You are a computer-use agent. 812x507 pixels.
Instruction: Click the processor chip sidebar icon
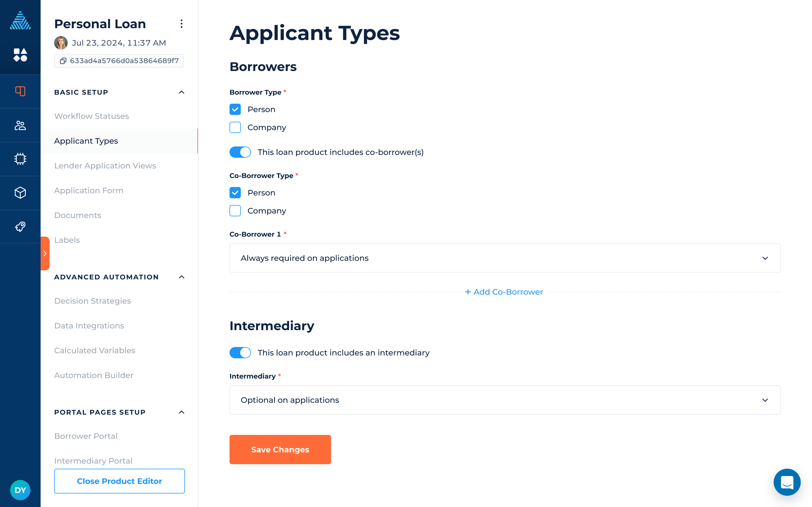pos(20,159)
